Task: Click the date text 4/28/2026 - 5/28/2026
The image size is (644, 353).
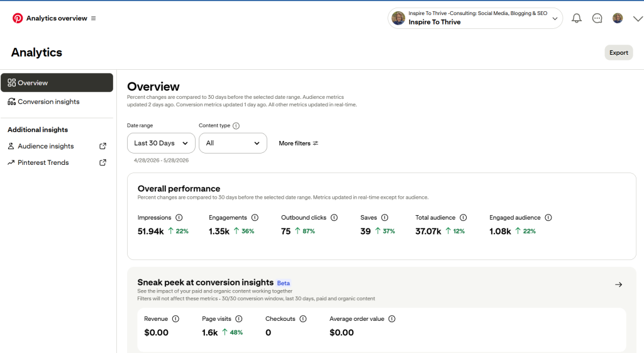Action: pyautogui.click(x=161, y=160)
